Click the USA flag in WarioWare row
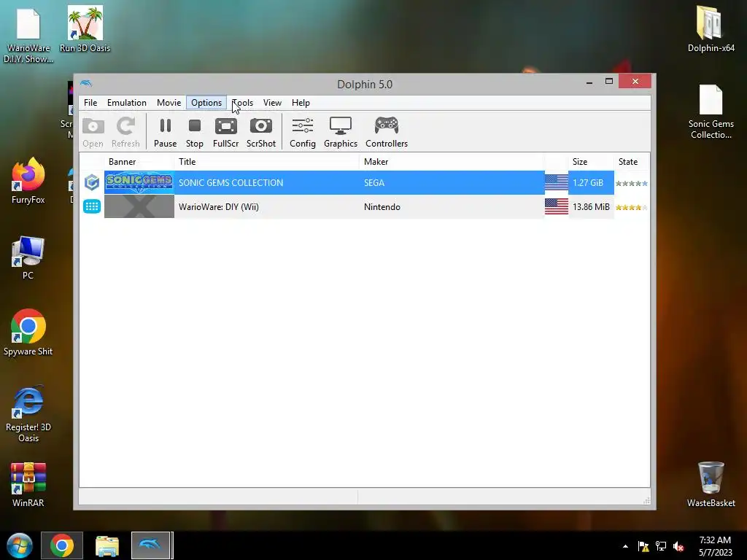Screen dimensions: 747x560 pos(557,206)
